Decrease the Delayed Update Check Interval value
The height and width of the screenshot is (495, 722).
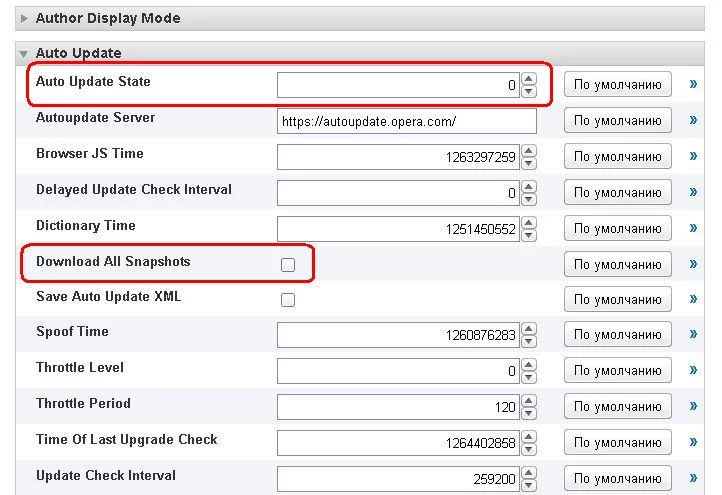tap(529, 198)
